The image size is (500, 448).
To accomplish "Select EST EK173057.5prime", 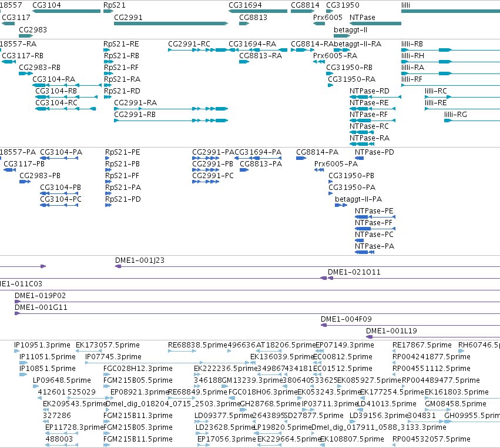I will click(x=89, y=352).
